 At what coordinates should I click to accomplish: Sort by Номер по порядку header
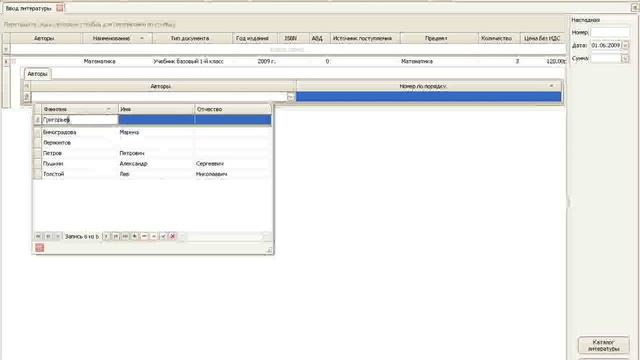tap(429, 86)
